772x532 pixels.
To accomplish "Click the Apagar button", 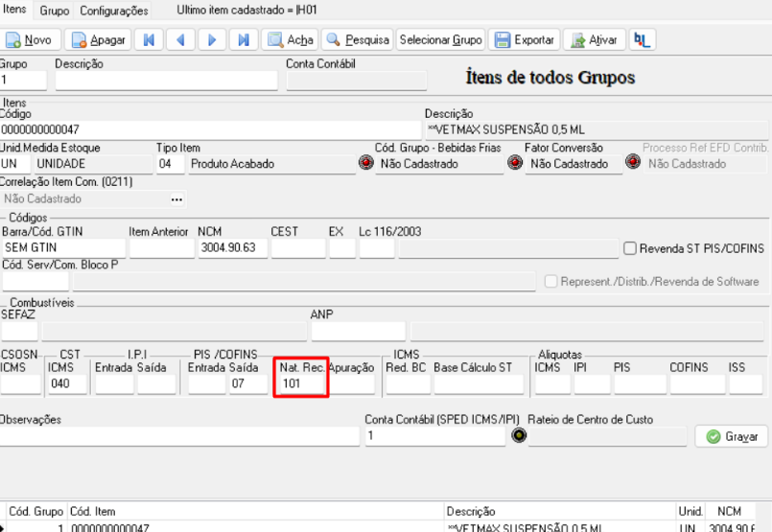I will [98, 40].
